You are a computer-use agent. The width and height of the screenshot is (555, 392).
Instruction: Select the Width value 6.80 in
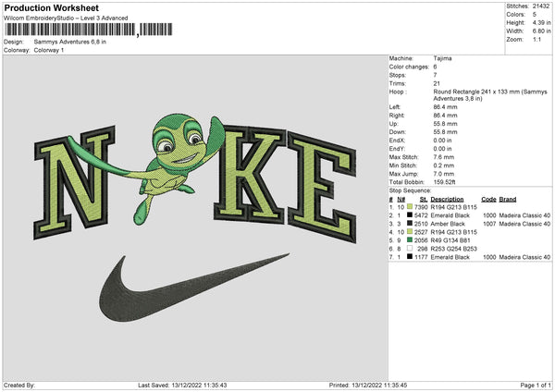(541, 31)
